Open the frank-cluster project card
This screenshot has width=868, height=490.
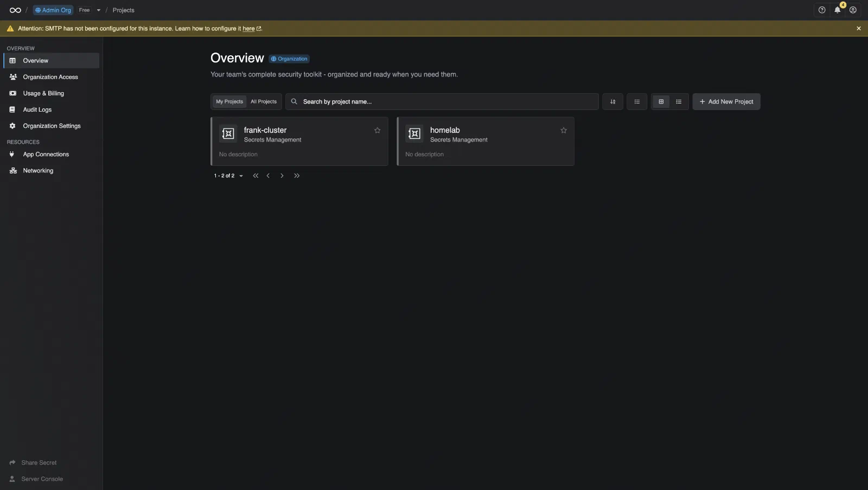[299, 141]
